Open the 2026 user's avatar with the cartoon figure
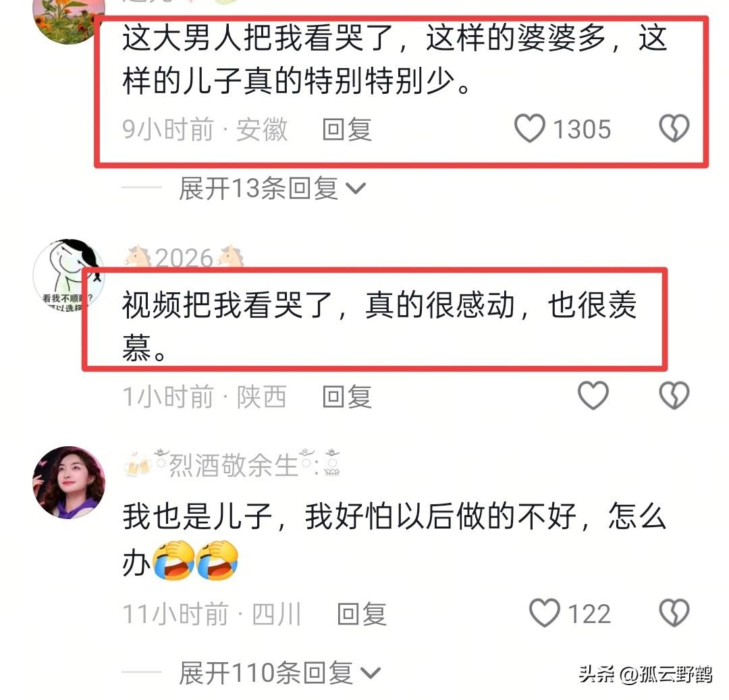 (x=68, y=275)
